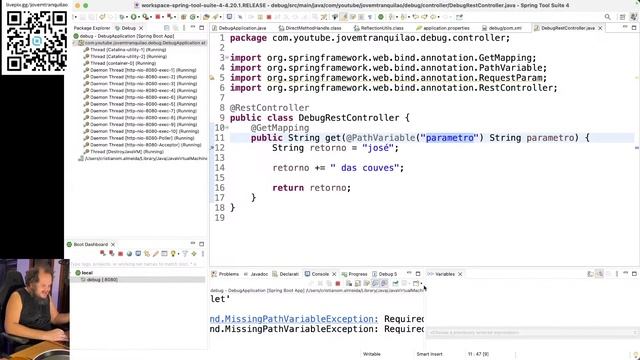Pin the Console view icon
The image size is (640, 360).
(395, 283)
